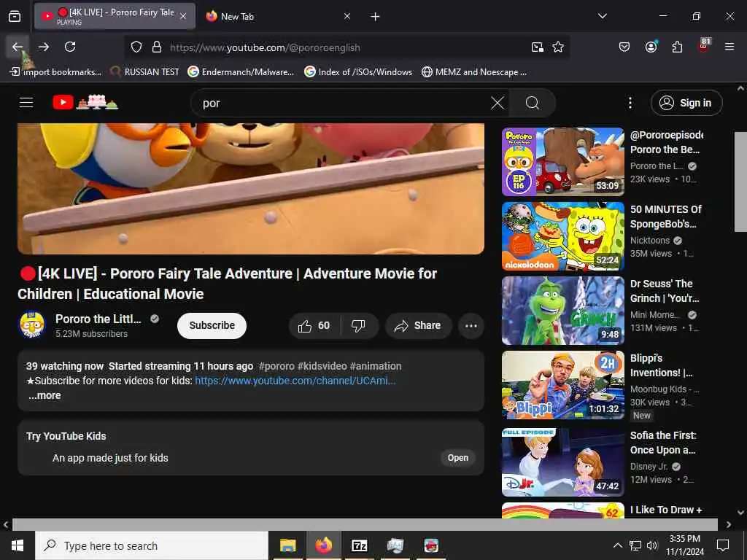
Task: Open File Explorer from taskbar
Action: coord(287,545)
